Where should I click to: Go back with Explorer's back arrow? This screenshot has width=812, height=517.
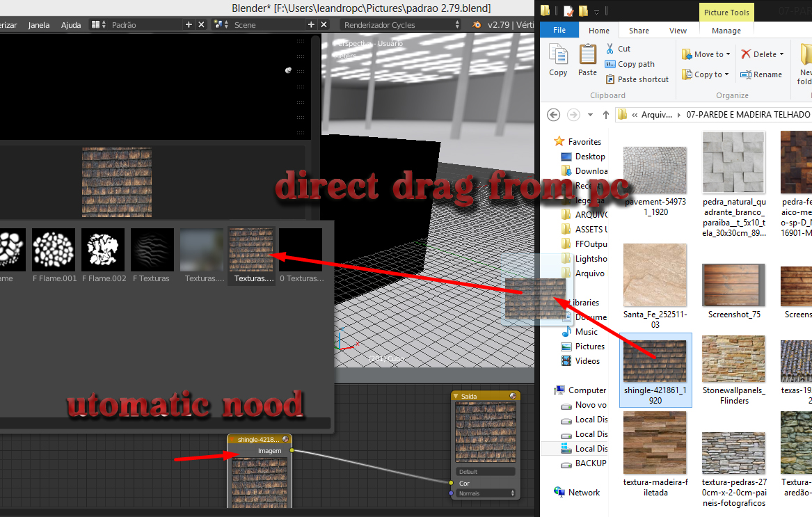pos(554,115)
